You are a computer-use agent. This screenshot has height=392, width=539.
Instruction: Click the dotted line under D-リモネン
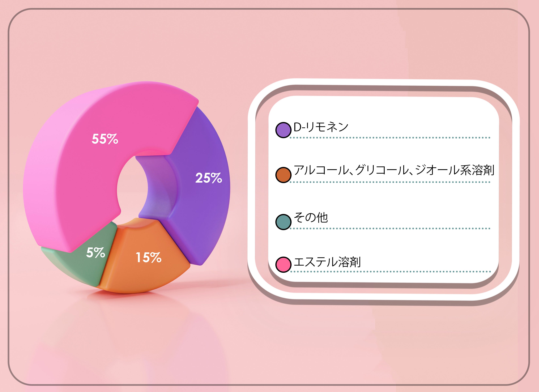click(x=390, y=138)
